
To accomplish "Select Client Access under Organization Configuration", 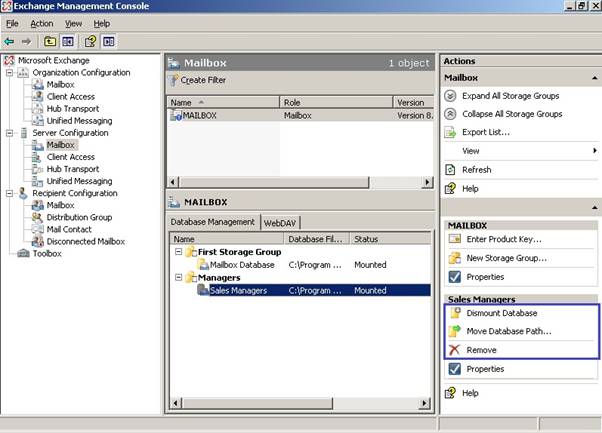I will (71, 96).
